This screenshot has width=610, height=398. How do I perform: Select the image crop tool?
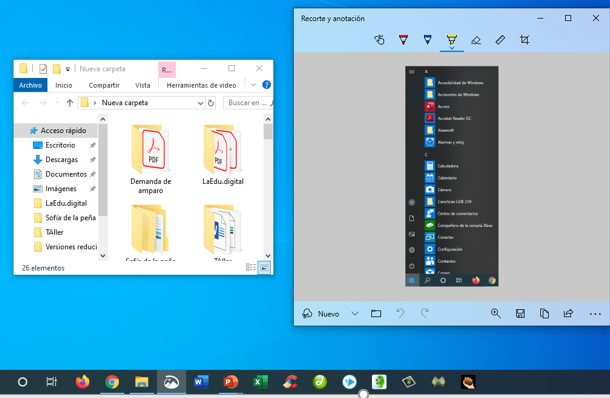click(524, 40)
